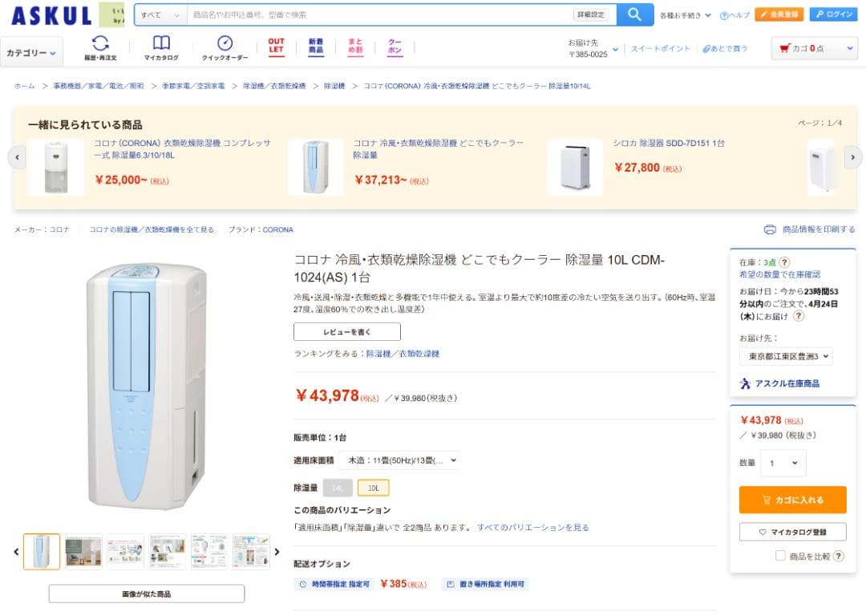This screenshot has width=866, height=616.
Task: Select 除湿機 in the breadcrumb navigation
Action: click(x=334, y=84)
